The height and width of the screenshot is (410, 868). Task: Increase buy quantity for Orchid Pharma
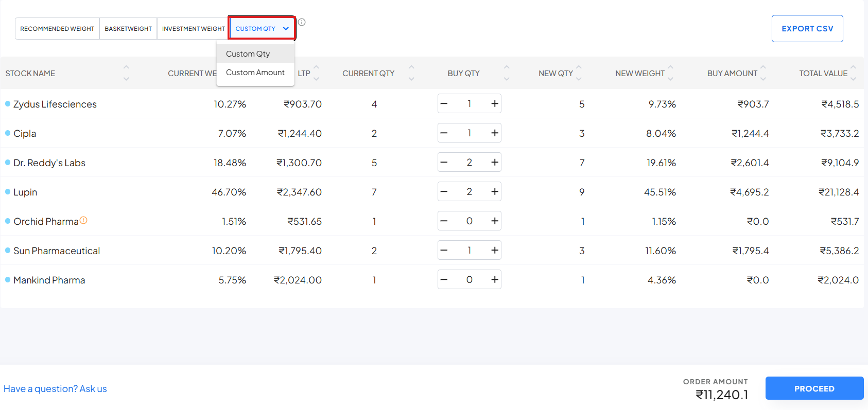[x=494, y=221]
